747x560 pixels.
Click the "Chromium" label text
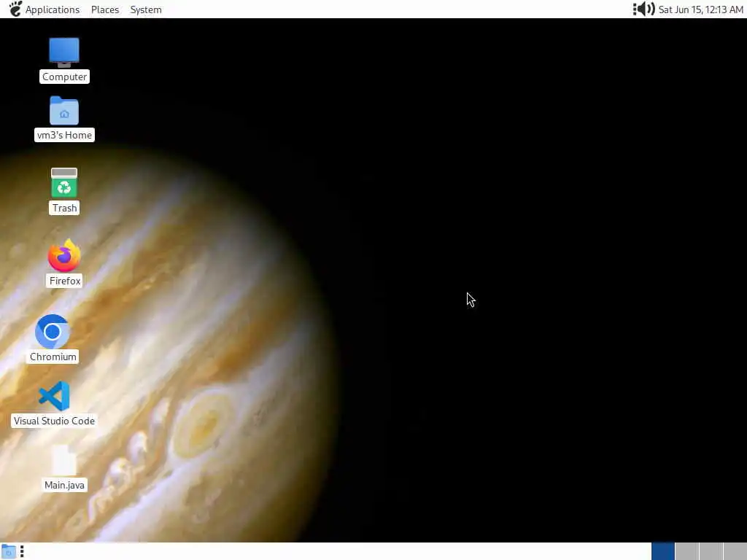point(53,357)
